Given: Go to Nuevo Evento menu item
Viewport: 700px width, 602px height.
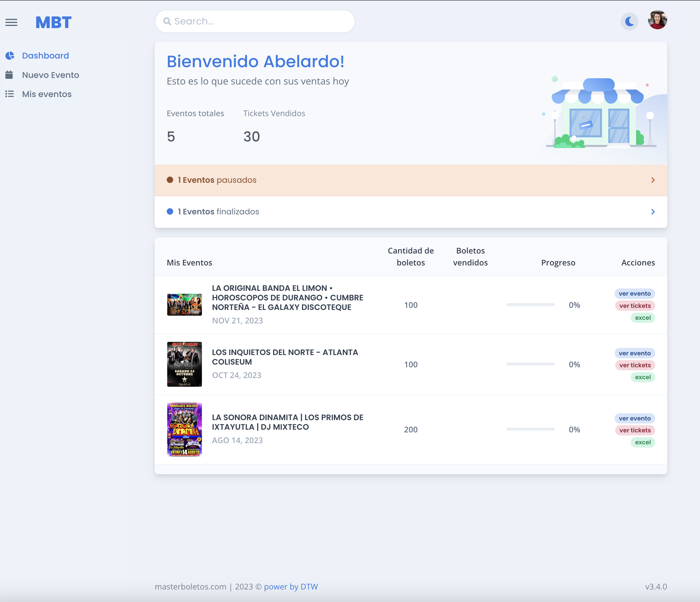Looking at the screenshot, I should 50,75.
